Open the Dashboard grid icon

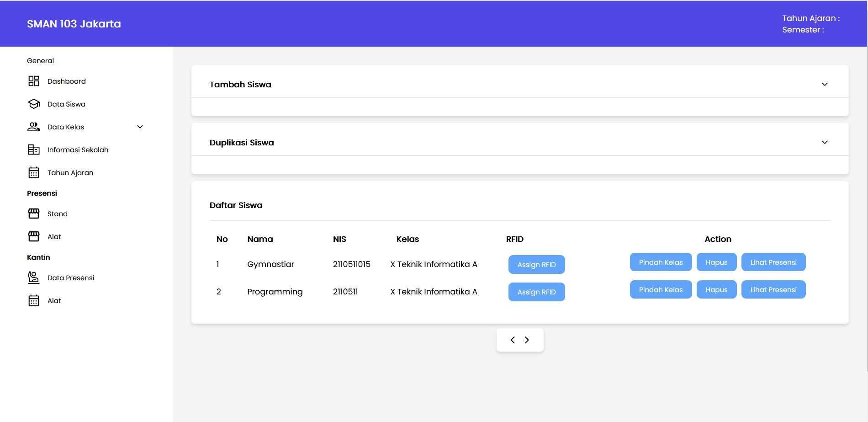click(x=34, y=81)
